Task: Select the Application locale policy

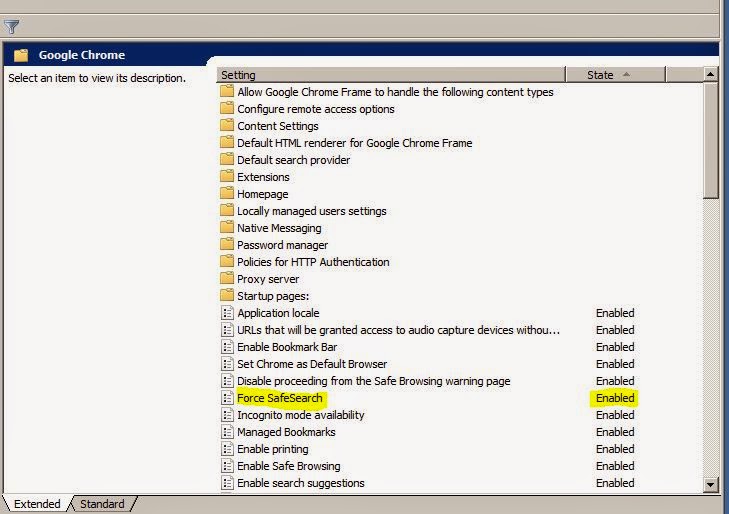Action: pos(278,313)
